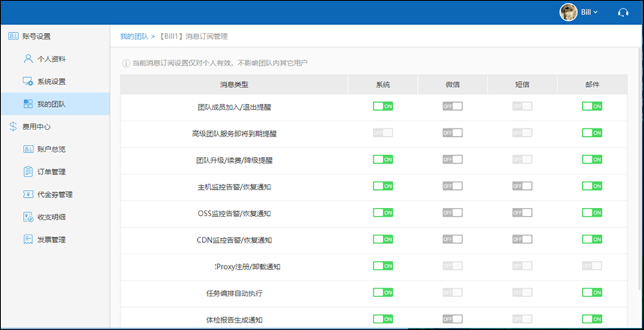Click the 费用中心 dollar icon
This screenshot has width=644, height=330.
[x=13, y=126]
